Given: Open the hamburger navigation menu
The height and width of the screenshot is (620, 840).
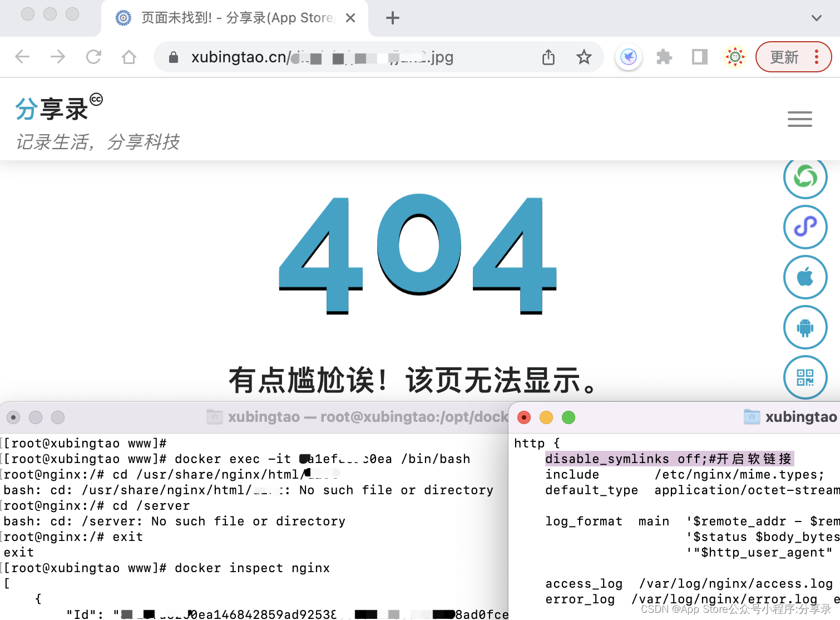Looking at the screenshot, I should 800,119.
